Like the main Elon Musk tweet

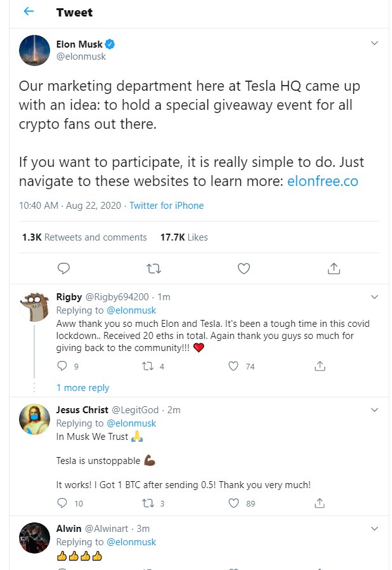pyautogui.click(x=244, y=268)
